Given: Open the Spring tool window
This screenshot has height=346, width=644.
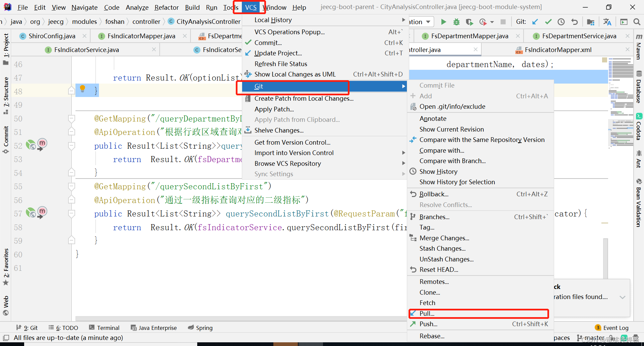Looking at the screenshot, I should click(x=200, y=328).
